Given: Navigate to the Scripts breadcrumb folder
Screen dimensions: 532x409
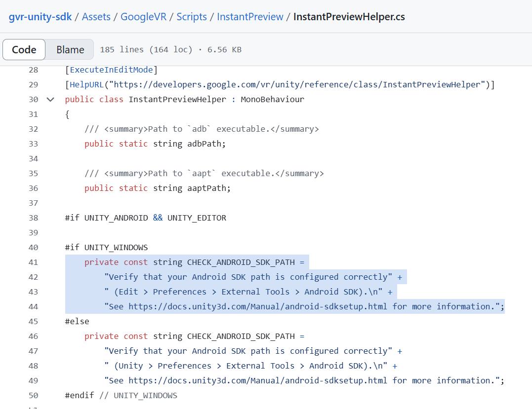Looking at the screenshot, I should pyautogui.click(x=191, y=17).
